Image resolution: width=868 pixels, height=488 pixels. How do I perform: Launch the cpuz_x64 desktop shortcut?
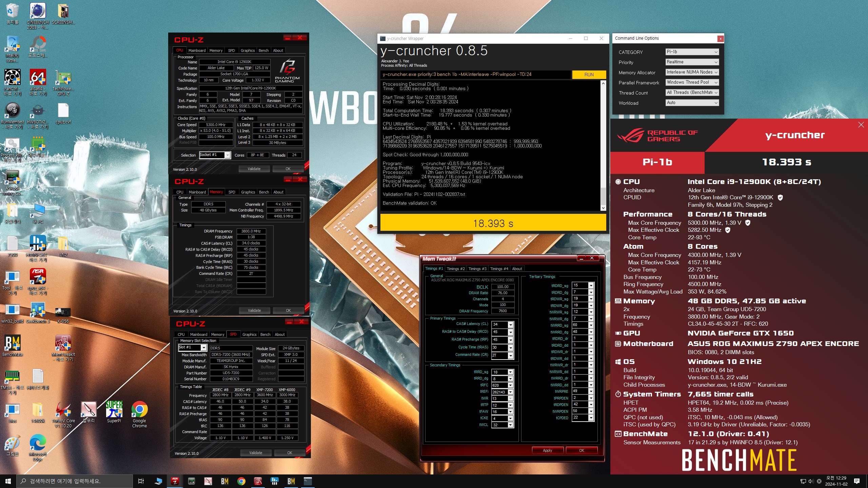pos(38,282)
